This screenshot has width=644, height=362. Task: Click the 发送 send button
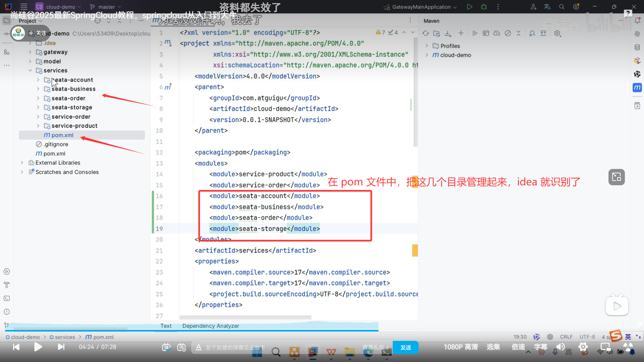406,347
